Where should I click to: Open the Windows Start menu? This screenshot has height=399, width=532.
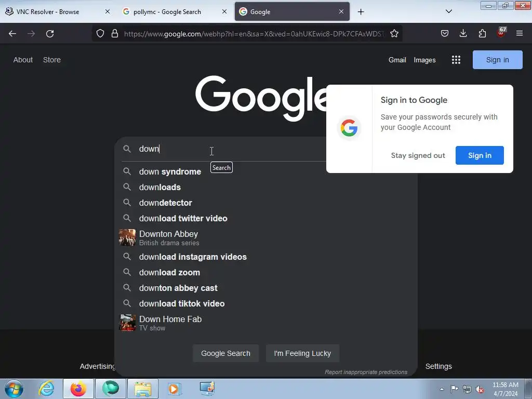(x=14, y=389)
